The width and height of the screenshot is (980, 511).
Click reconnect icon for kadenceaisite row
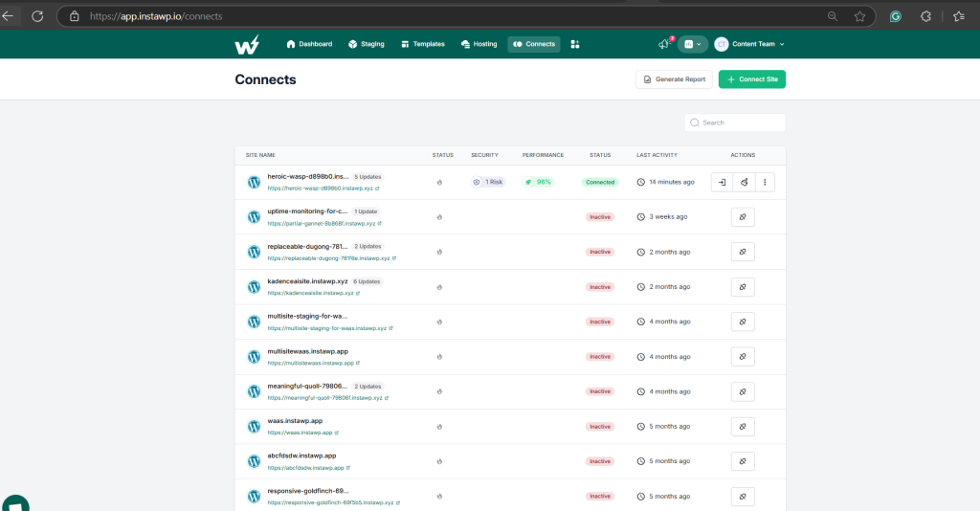[743, 287]
